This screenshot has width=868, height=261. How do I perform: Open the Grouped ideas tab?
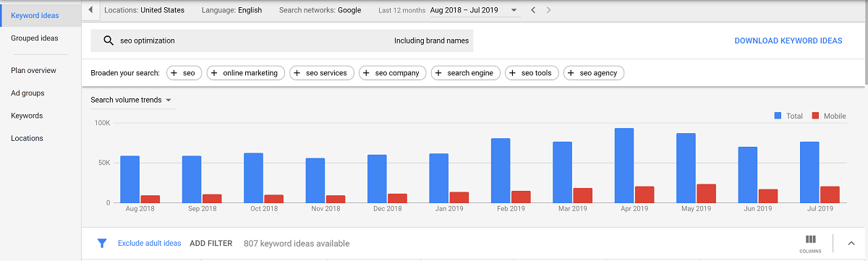35,38
